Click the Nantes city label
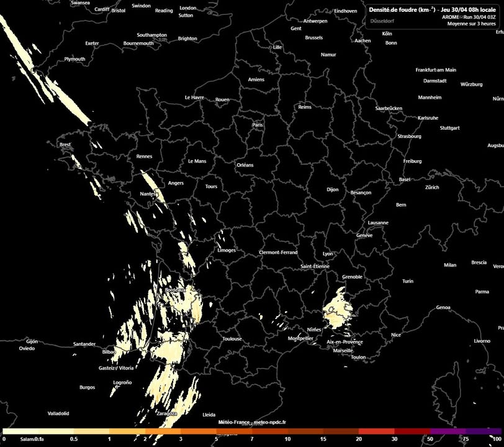 click(x=148, y=194)
